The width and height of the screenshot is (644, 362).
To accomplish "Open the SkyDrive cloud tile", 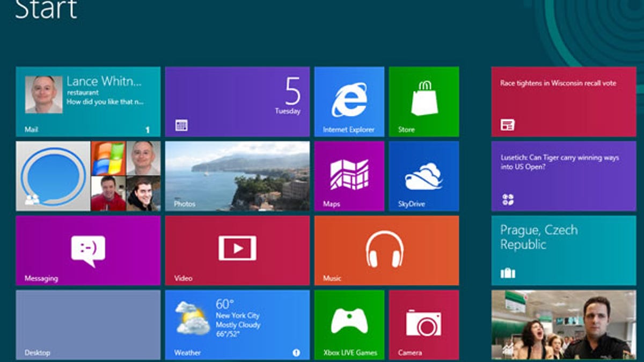I will tap(423, 176).
